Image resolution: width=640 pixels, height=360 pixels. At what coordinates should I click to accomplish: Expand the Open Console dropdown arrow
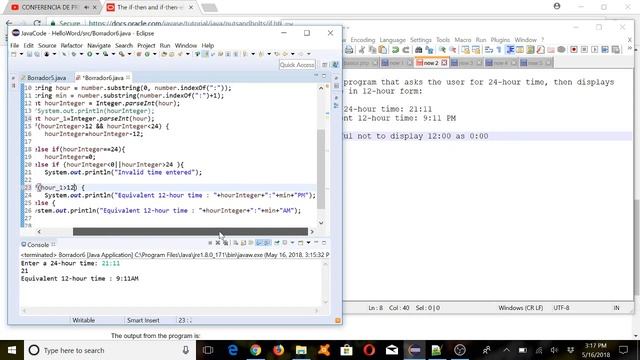[309, 243]
